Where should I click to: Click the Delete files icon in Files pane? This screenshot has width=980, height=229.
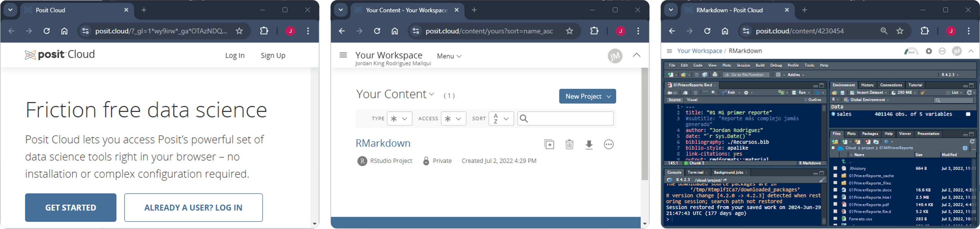[x=868, y=142]
